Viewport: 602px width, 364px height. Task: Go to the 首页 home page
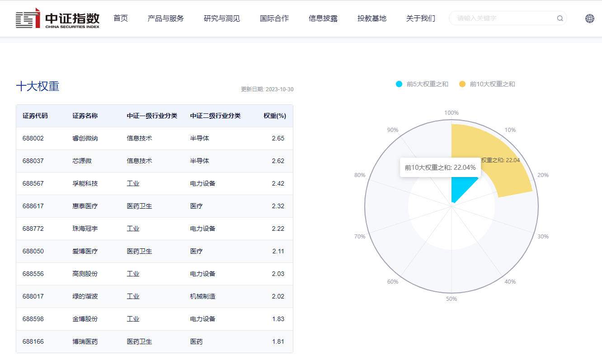[121, 19]
